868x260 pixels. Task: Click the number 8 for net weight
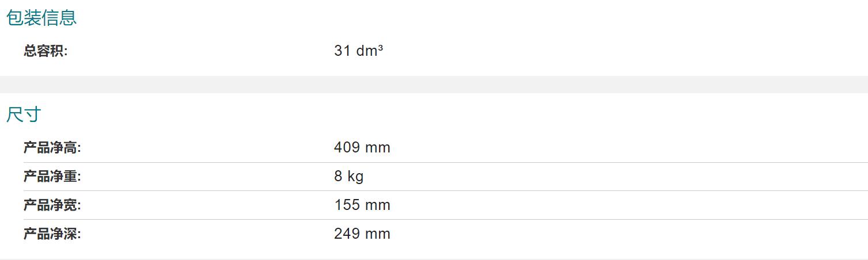pyautogui.click(x=338, y=176)
